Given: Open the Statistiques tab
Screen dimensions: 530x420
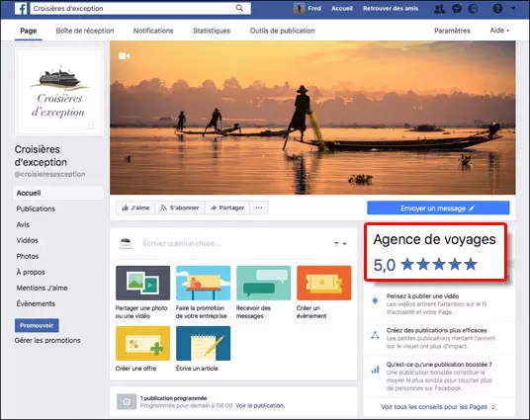Looking at the screenshot, I should click(212, 31).
